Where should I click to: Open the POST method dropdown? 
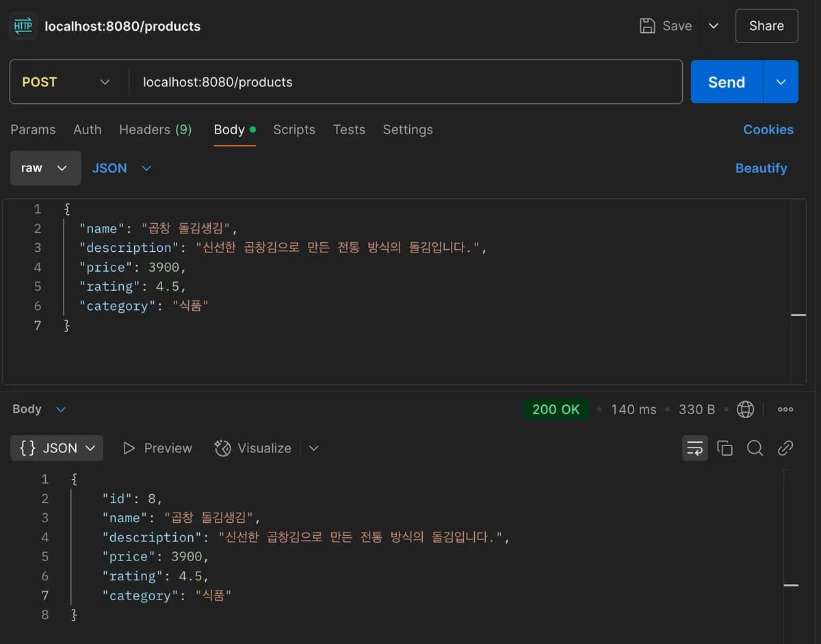coord(66,82)
